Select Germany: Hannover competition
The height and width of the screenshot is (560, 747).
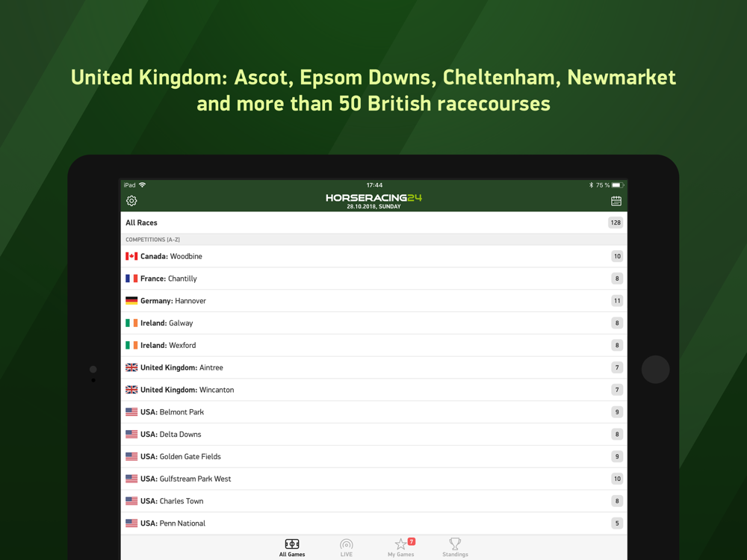pyautogui.click(x=374, y=301)
